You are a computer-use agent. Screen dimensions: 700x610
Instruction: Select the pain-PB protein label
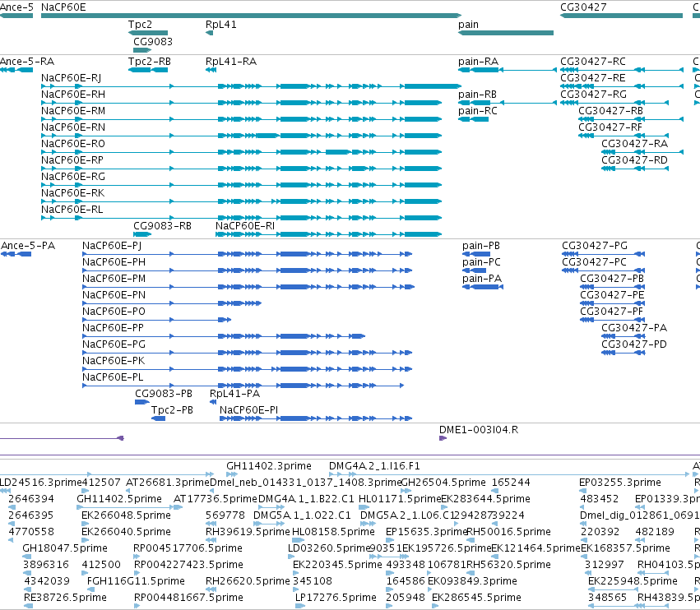481,246
